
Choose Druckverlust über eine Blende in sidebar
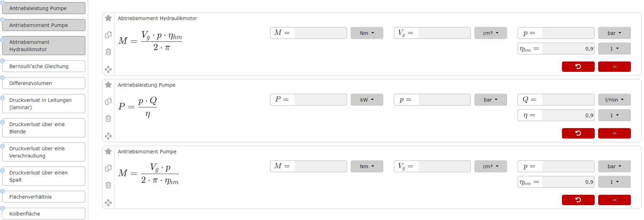[x=43, y=128]
